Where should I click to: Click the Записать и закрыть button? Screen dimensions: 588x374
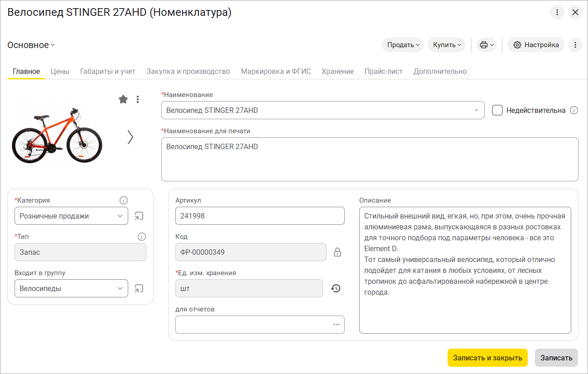487,358
